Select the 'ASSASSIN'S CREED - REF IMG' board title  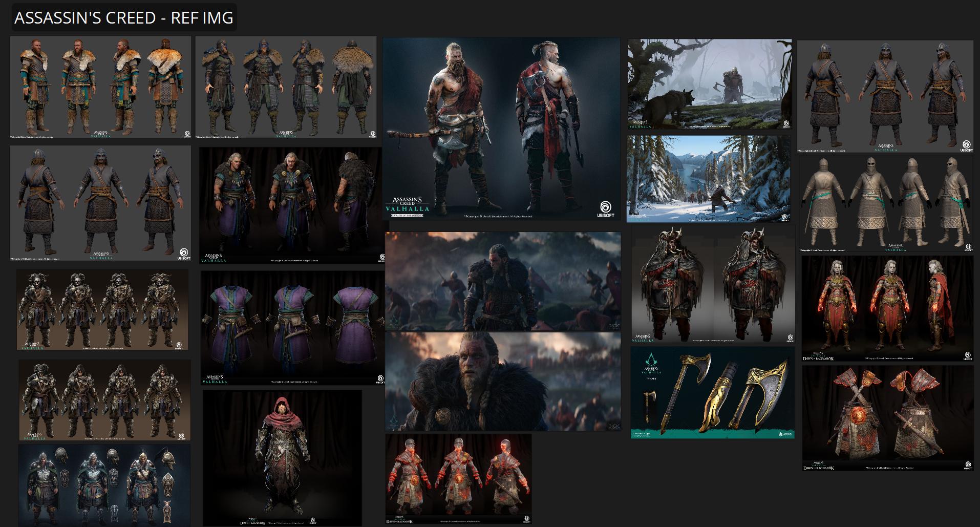(x=124, y=18)
